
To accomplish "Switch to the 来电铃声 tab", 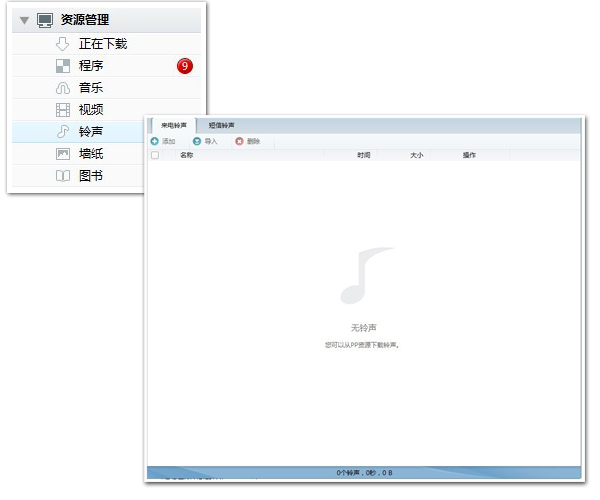I will click(x=174, y=125).
